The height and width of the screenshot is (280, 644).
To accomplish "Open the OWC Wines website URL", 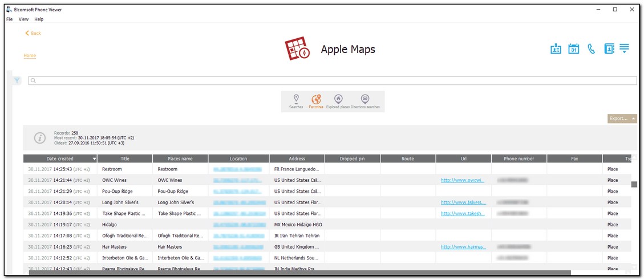I will [x=463, y=180].
